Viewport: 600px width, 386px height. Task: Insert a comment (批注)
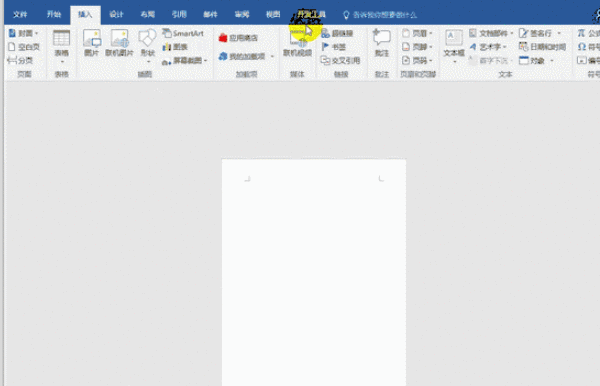point(382,43)
